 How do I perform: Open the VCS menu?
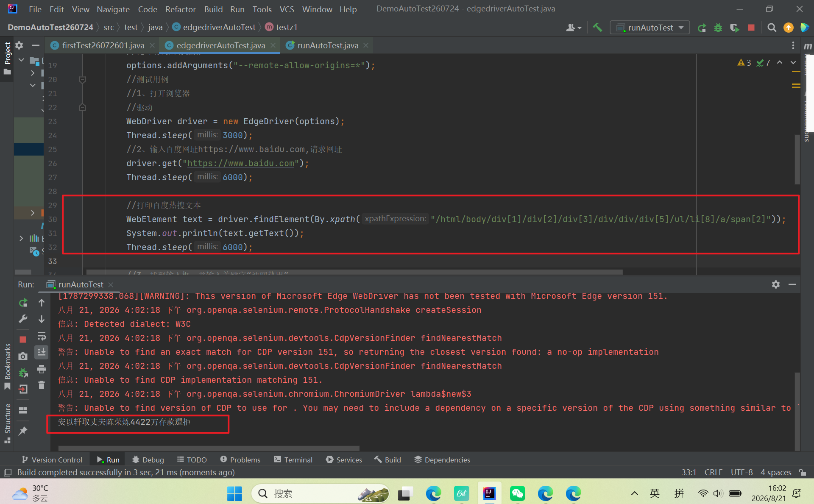click(x=287, y=9)
